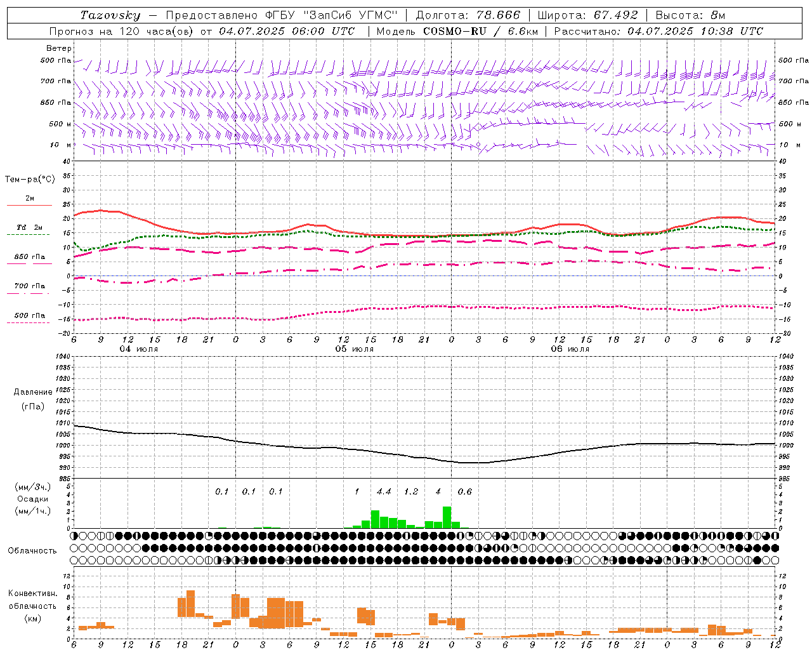This screenshot has width=812, height=650.
Task: Select the elevation text Высота: 8м
Action: pyautogui.click(x=690, y=15)
